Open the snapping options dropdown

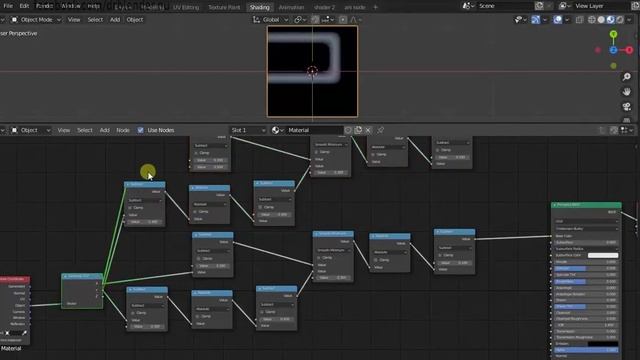pos(327,20)
